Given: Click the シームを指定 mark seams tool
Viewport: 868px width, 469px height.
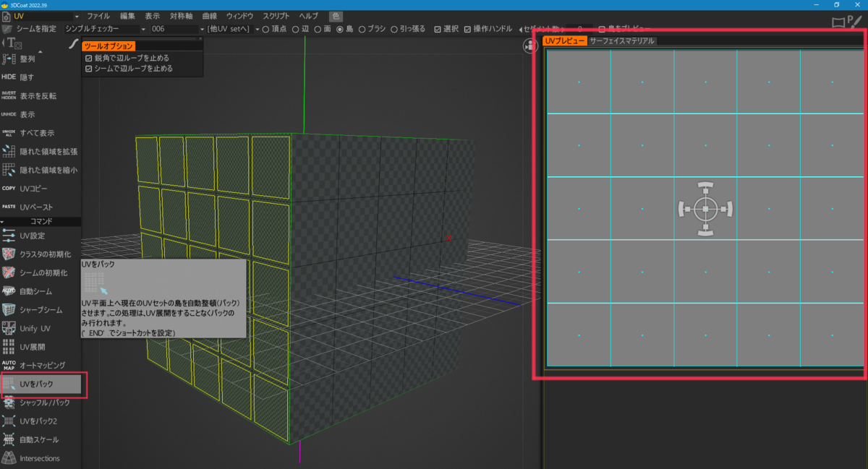Looking at the screenshot, I should tap(29, 29).
